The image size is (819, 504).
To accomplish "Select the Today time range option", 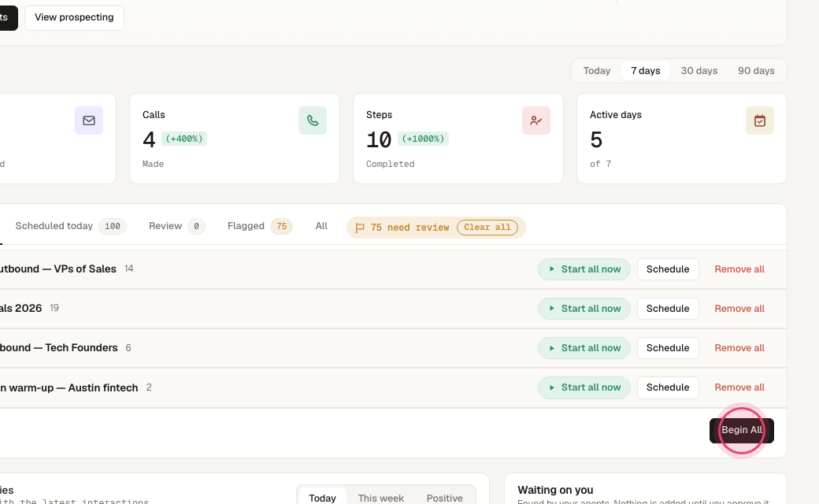I will click(596, 71).
